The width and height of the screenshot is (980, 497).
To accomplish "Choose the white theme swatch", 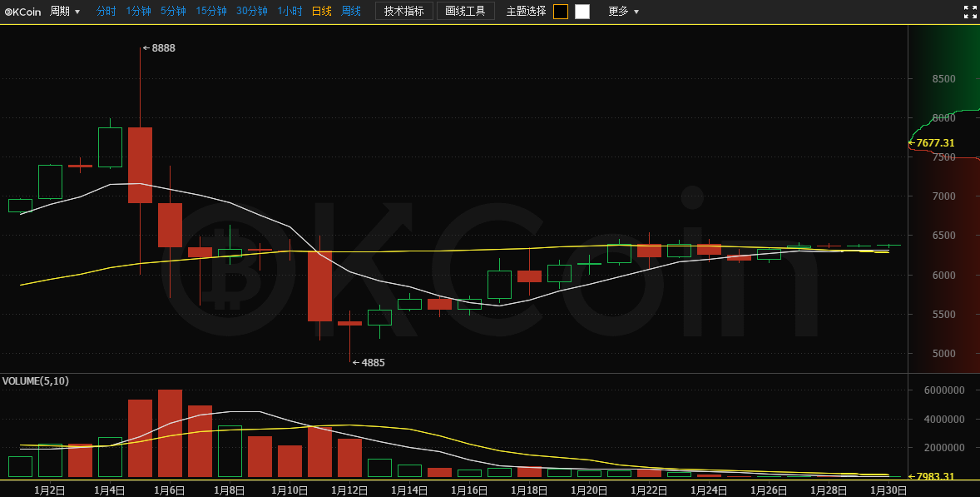I will pyautogui.click(x=582, y=12).
